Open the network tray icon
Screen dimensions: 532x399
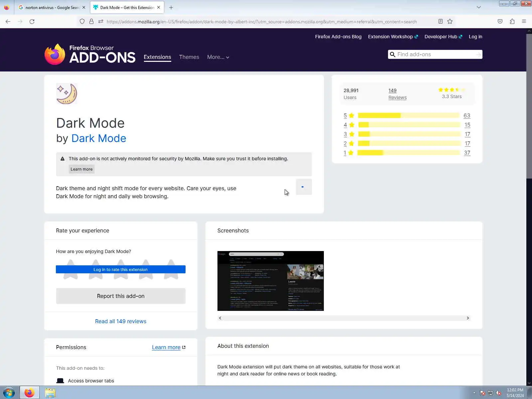(x=490, y=393)
